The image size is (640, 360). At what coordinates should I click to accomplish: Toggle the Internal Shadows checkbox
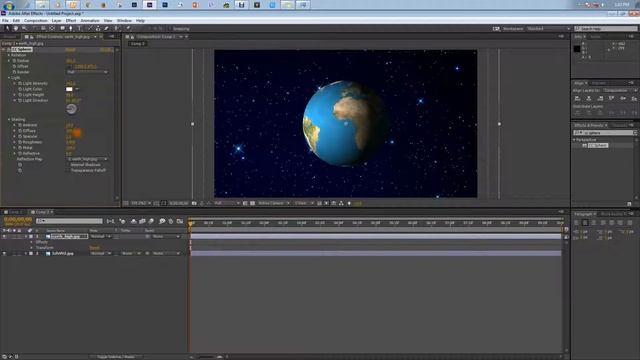click(68, 165)
